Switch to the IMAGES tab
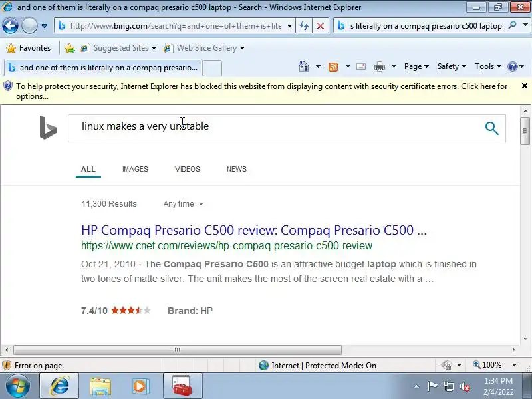The image size is (532, 399). click(x=135, y=169)
